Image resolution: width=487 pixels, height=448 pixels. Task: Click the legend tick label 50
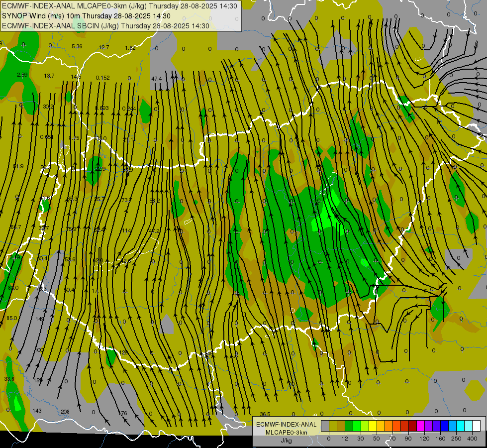(376, 439)
